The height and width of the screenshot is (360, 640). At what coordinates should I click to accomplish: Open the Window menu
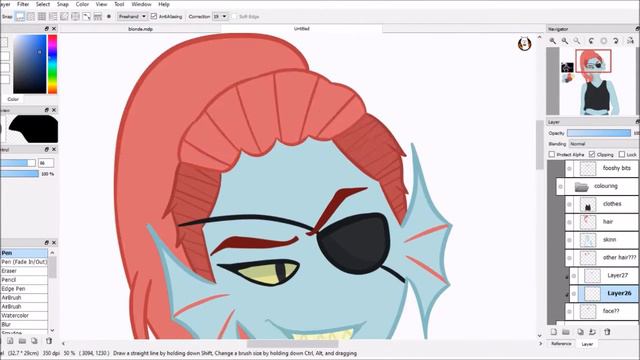pos(141,4)
